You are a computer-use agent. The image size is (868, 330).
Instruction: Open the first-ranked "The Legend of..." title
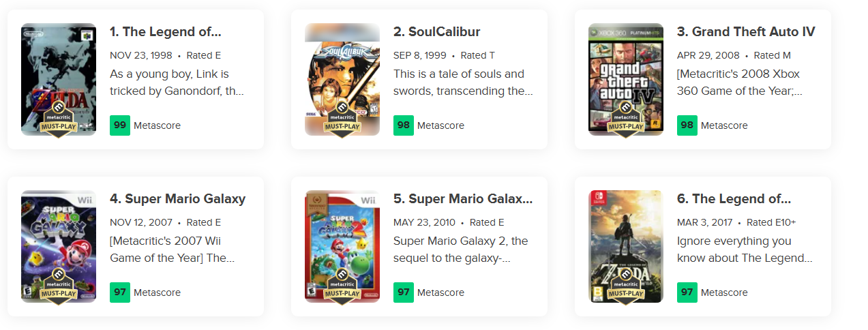click(x=165, y=32)
